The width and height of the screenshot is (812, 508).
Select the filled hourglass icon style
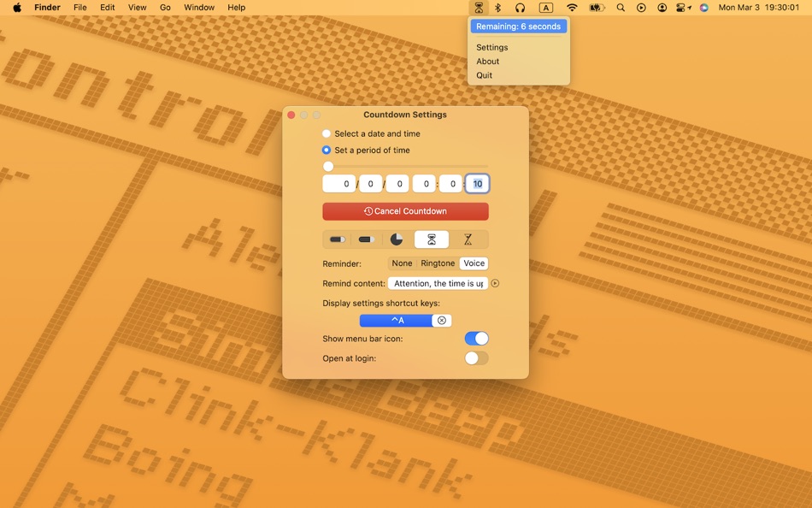coord(432,239)
